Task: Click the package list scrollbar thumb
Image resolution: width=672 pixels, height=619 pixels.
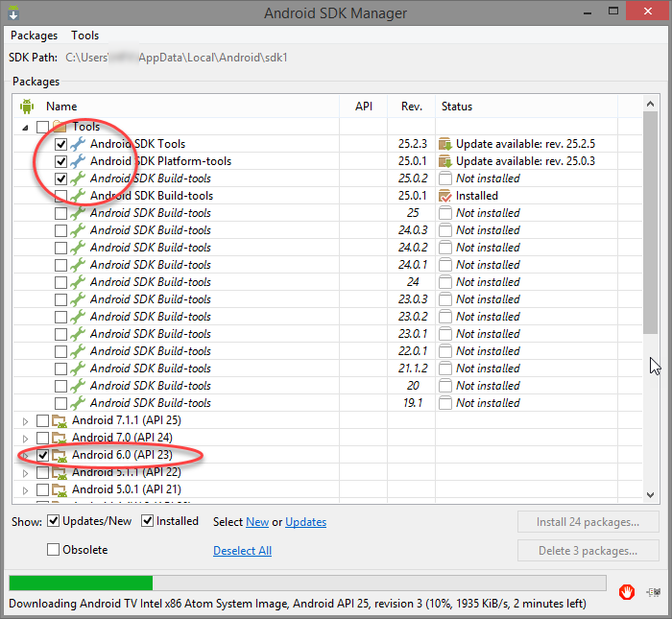Action: click(650, 223)
